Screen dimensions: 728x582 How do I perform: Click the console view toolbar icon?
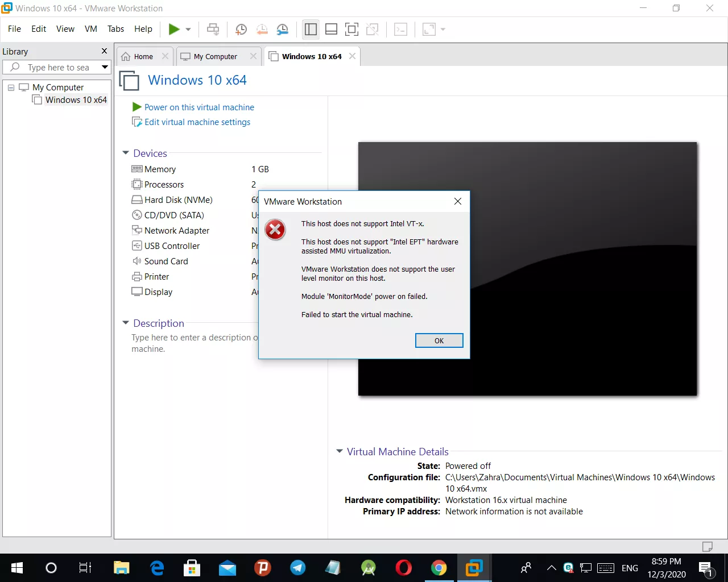[x=401, y=29]
